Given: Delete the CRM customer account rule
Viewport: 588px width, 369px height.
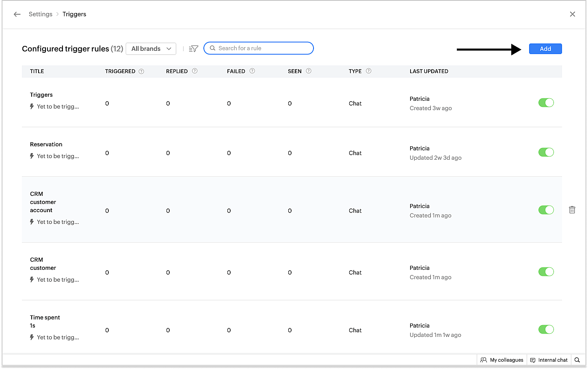Looking at the screenshot, I should point(572,210).
